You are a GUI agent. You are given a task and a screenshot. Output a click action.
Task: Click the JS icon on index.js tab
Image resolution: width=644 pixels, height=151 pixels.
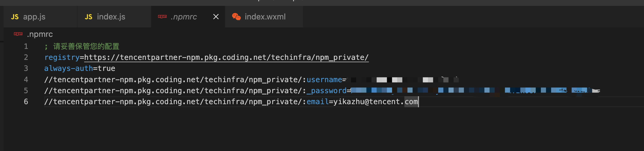(89, 17)
